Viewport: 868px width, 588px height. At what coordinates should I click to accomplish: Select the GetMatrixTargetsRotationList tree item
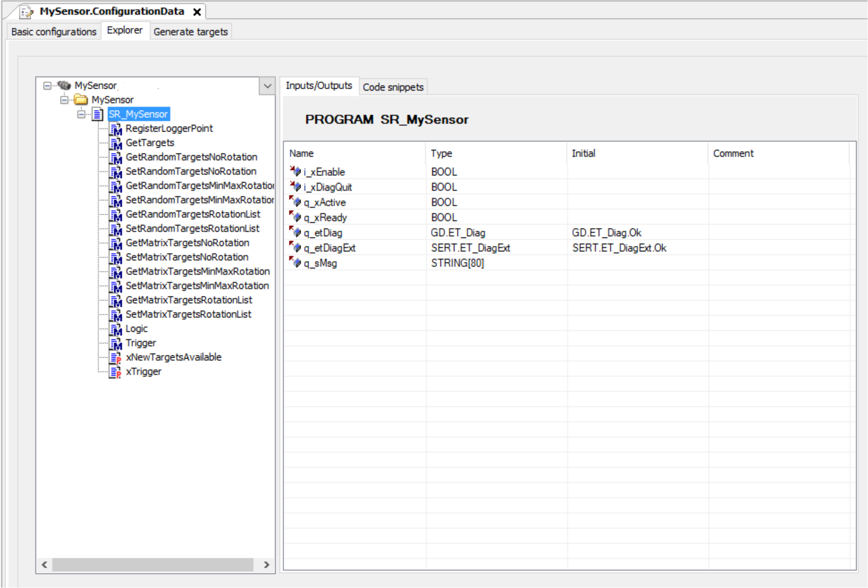coord(188,300)
